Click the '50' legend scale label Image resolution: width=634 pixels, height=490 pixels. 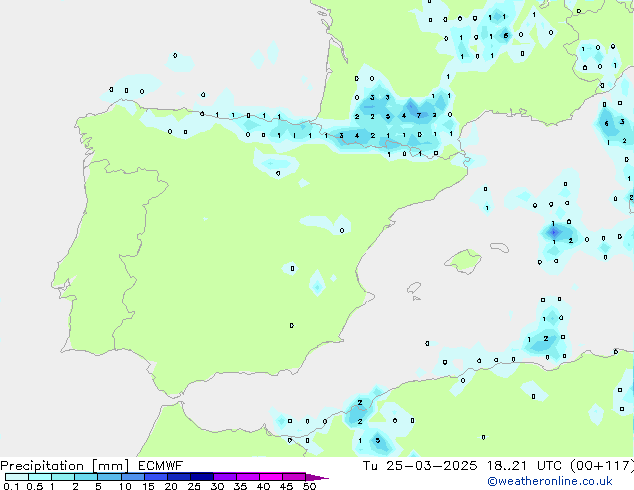pos(309,486)
